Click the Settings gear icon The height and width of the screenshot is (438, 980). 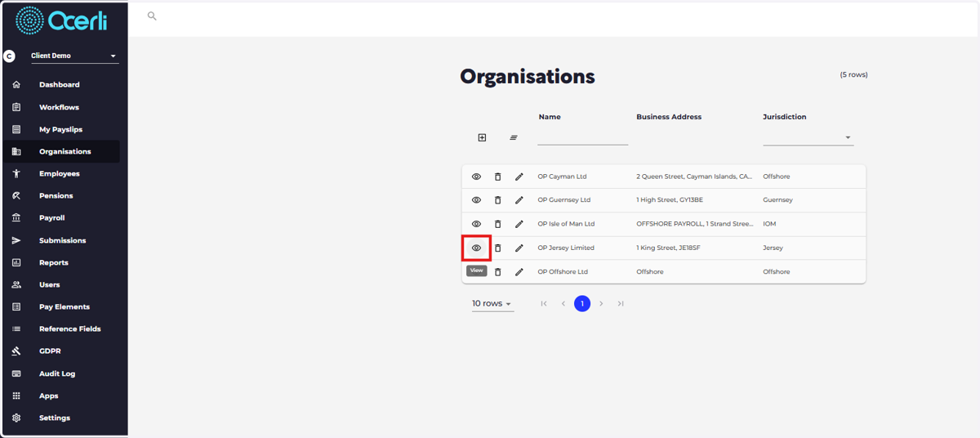pyautogui.click(x=16, y=418)
